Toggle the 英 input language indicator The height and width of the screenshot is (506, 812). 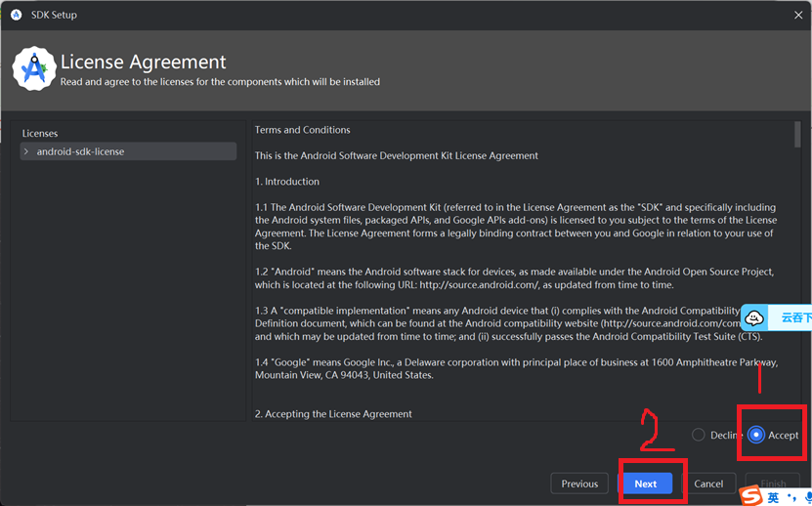pyautogui.click(x=773, y=497)
